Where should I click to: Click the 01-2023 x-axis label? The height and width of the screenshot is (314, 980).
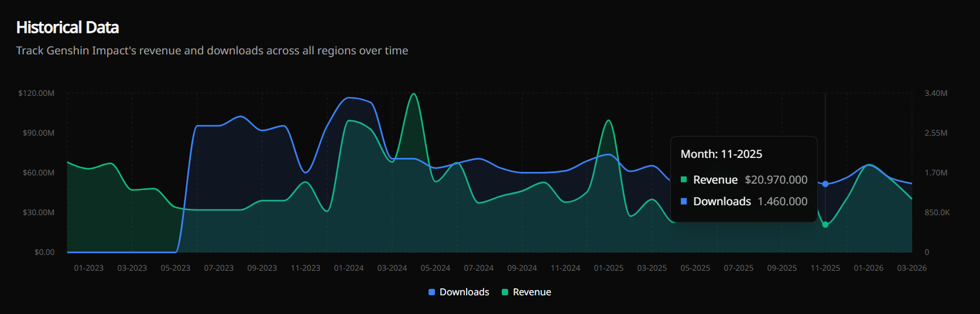[89, 268]
